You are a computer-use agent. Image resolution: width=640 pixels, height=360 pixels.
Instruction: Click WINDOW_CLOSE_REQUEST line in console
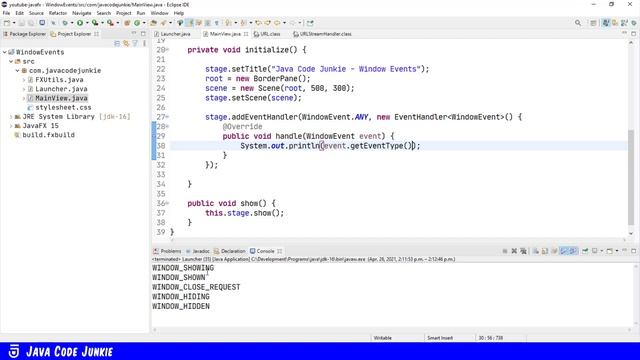click(196, 287)
